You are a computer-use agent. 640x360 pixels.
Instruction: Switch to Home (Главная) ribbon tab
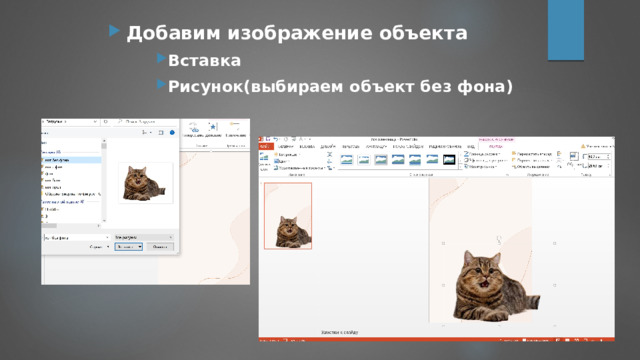pyautogui.click(x=286, y=146)
